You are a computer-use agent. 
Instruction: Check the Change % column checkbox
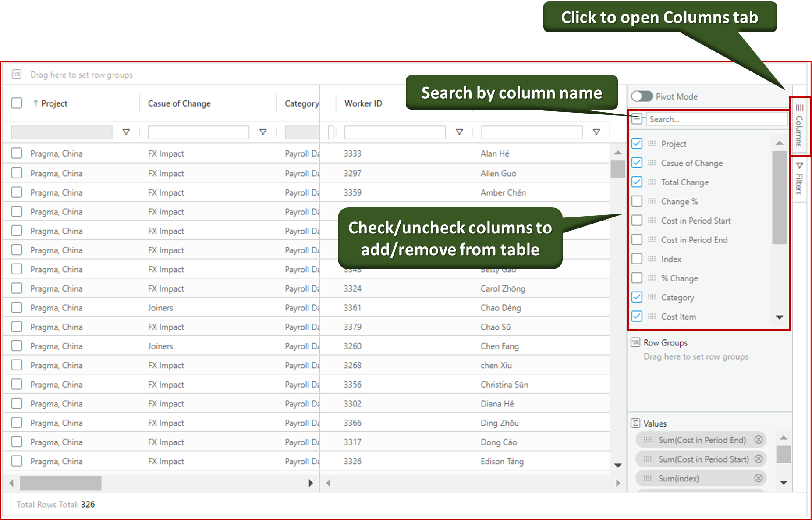[x=637, y=201]
